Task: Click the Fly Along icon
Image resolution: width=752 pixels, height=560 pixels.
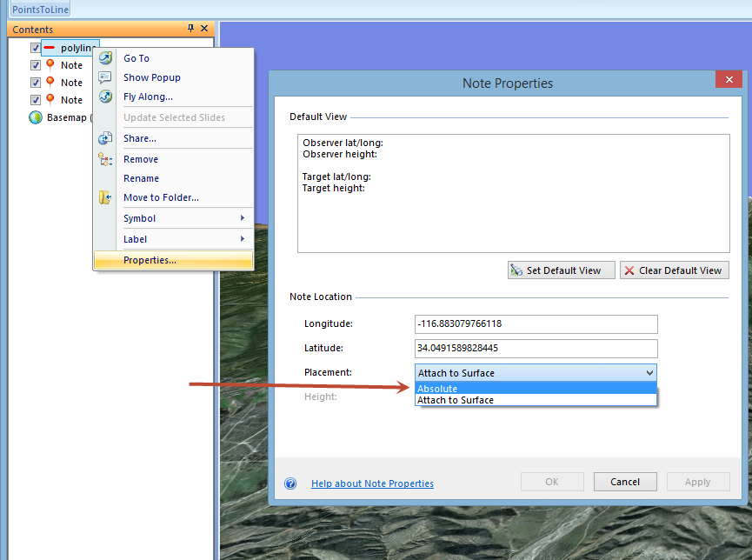Action: (105, 97)
